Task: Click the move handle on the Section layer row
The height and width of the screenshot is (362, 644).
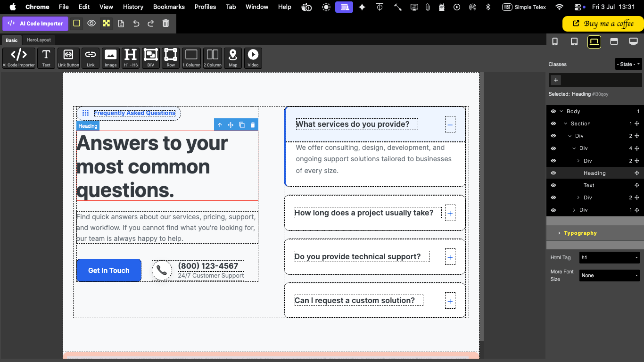Action: click(x=637, y=123)
